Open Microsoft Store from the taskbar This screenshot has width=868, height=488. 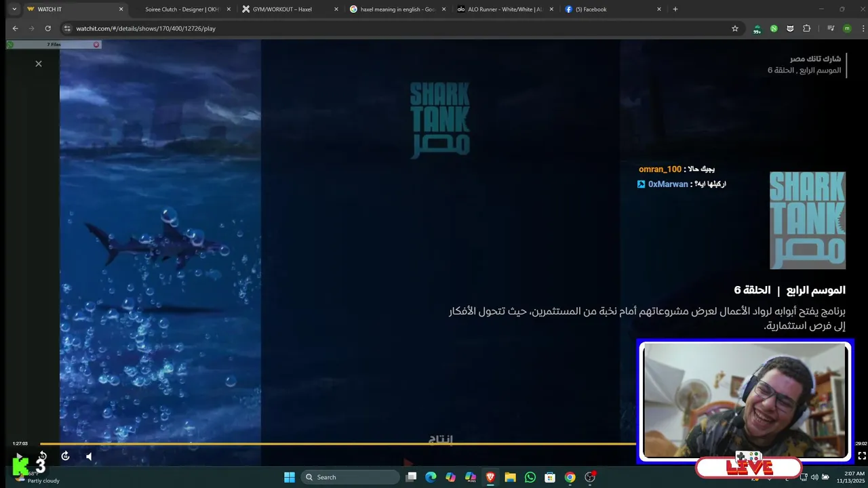(x=550, y=477)
